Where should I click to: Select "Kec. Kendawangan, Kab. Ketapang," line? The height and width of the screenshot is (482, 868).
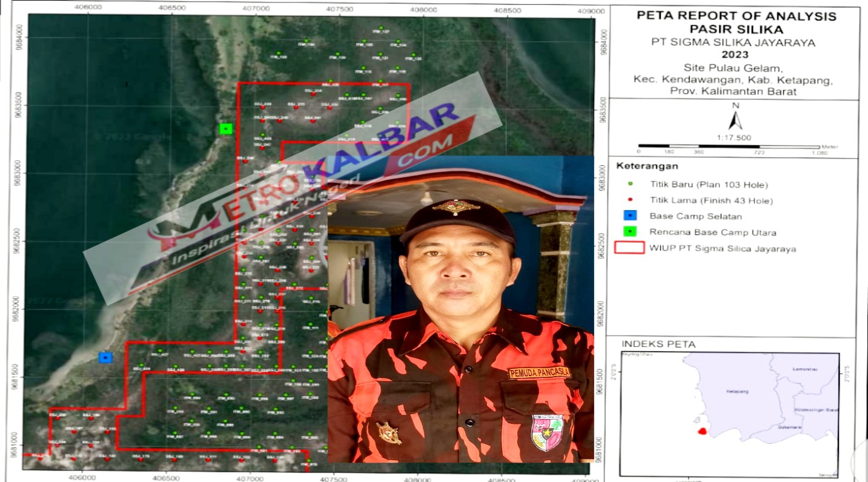point(734,80)
